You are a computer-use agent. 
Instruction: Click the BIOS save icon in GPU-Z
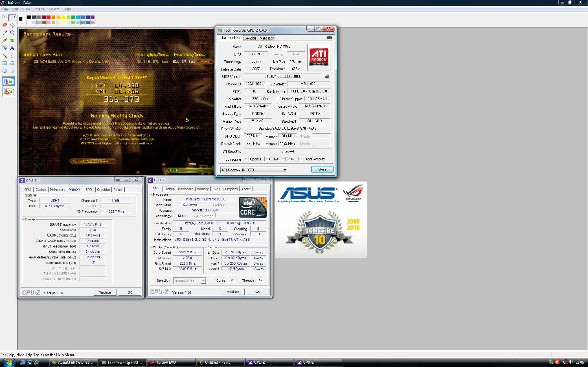[x=327, y=76]
